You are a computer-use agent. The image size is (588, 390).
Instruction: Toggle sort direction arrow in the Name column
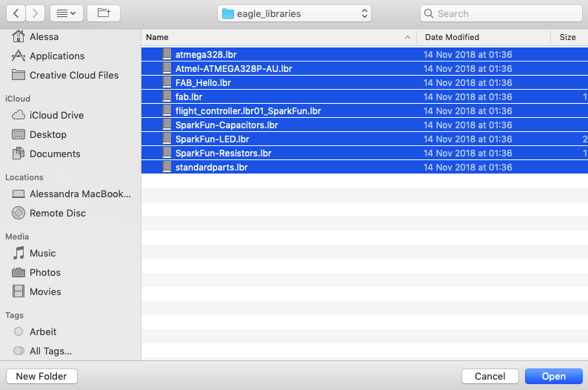point(407,37)
